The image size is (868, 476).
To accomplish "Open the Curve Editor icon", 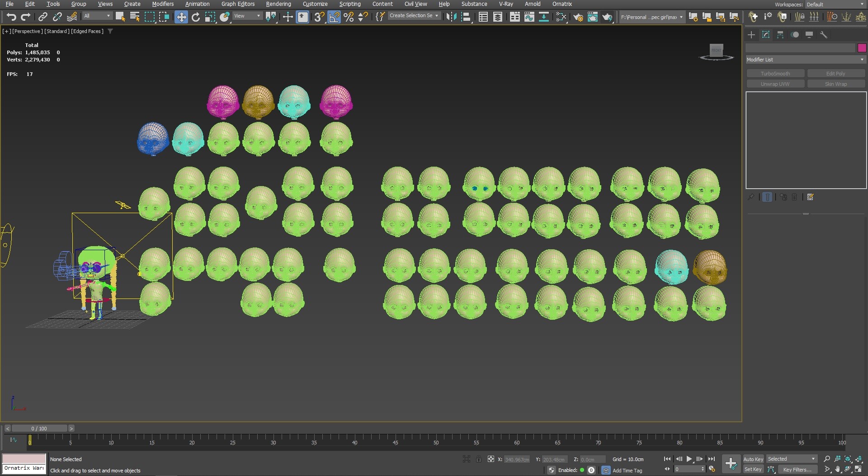I will click(x=529, y=17).
